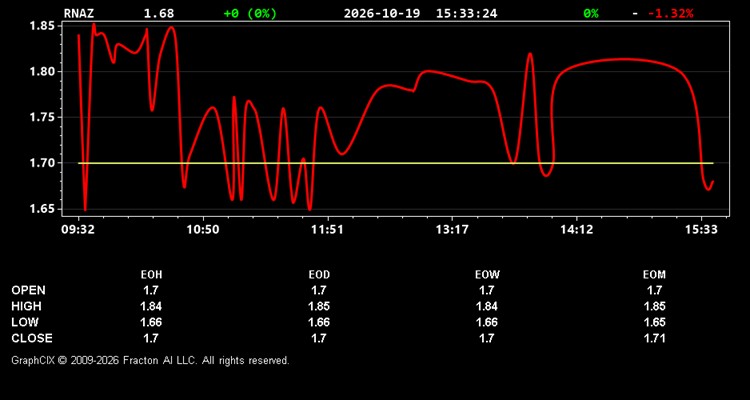Viewport: 750px width, 400px height.
Task: Click the OPEN row label
Action: 29,290
